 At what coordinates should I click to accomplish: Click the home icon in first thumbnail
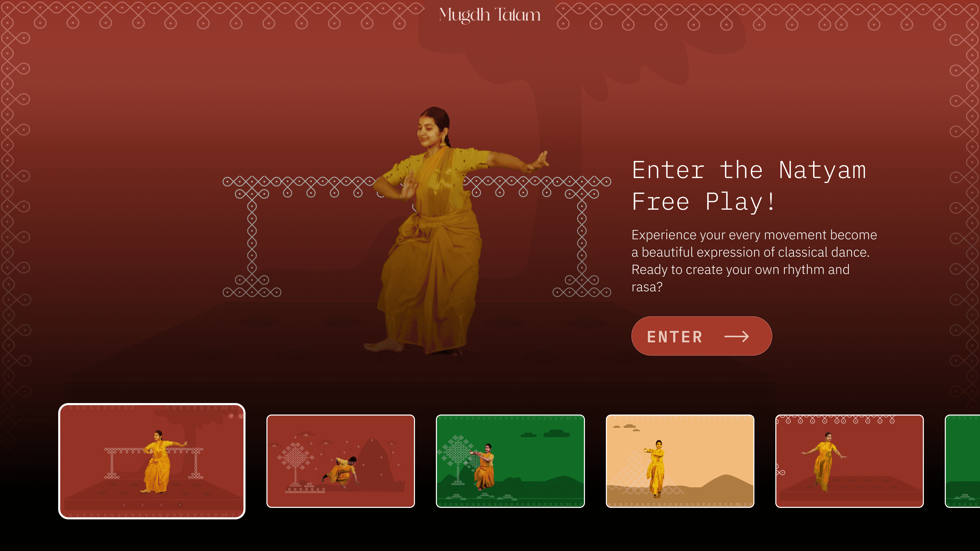240,416
